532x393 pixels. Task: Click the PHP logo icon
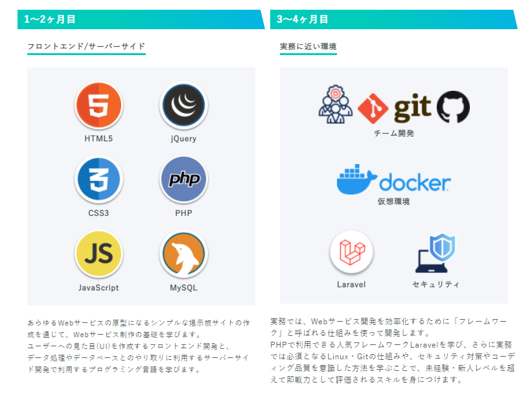(183, 179)
